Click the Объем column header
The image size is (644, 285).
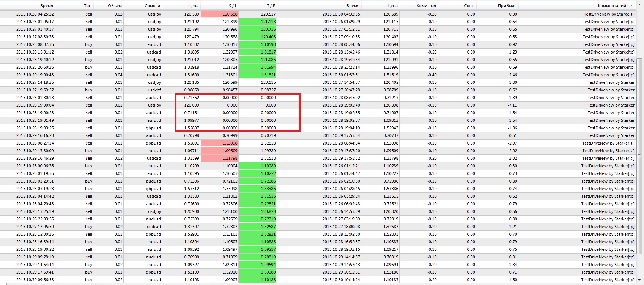tap(115, 6)
